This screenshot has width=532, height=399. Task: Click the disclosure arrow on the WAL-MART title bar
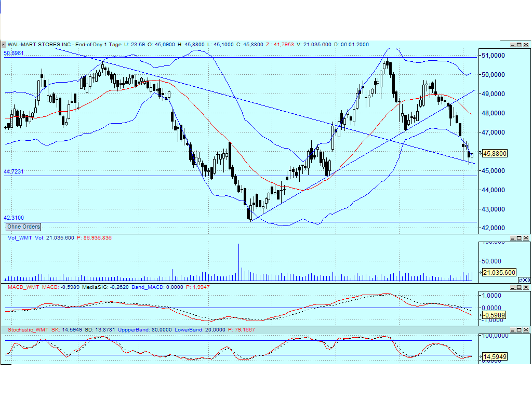(x=4, y=45)
